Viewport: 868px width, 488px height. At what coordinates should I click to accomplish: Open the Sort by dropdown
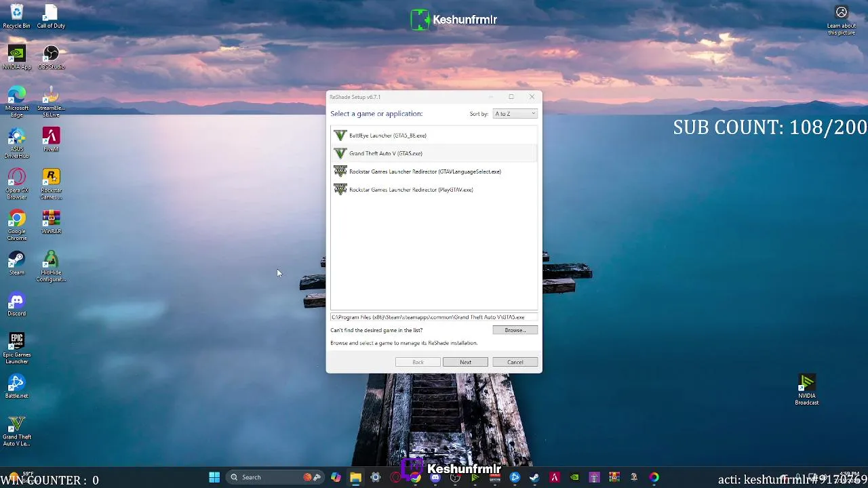click(515, 114)
